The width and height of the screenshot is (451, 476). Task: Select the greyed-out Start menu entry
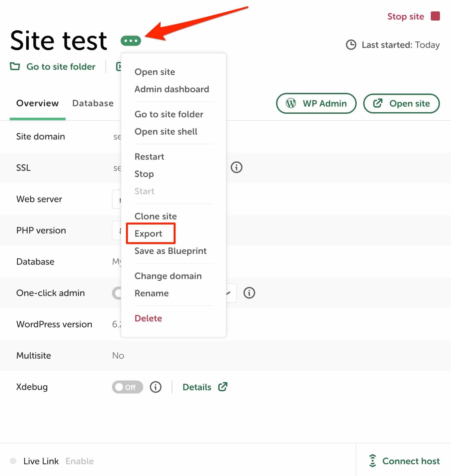(x=144, y=191)
